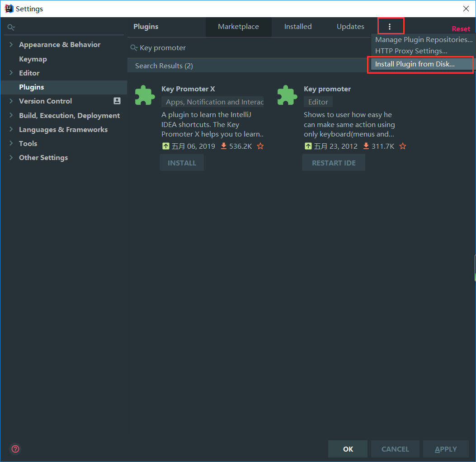The width and height of the screenshot is (476, 462).
Task: Click the Reset link
Action: click(x=461, y=29)
